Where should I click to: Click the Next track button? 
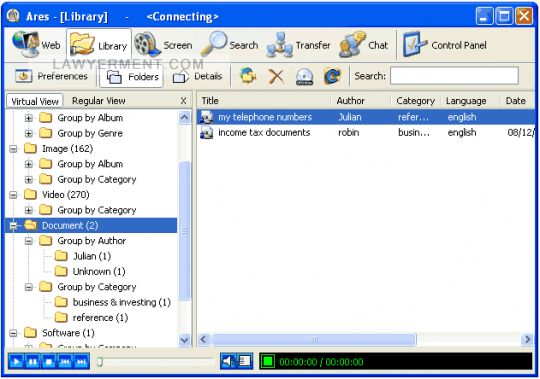(x=82, y=362)
